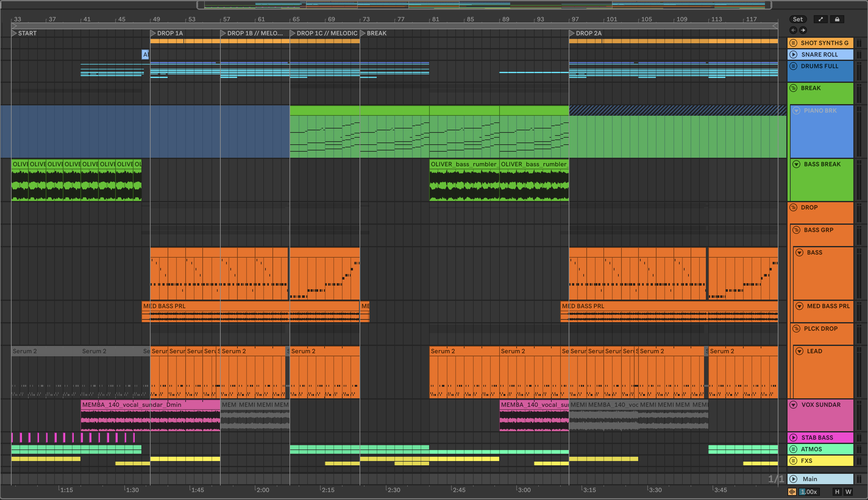The height and width of the screenshot is (500, 868).
Task: Click the BASS GRP group icon
Action: tap(796, 230)
